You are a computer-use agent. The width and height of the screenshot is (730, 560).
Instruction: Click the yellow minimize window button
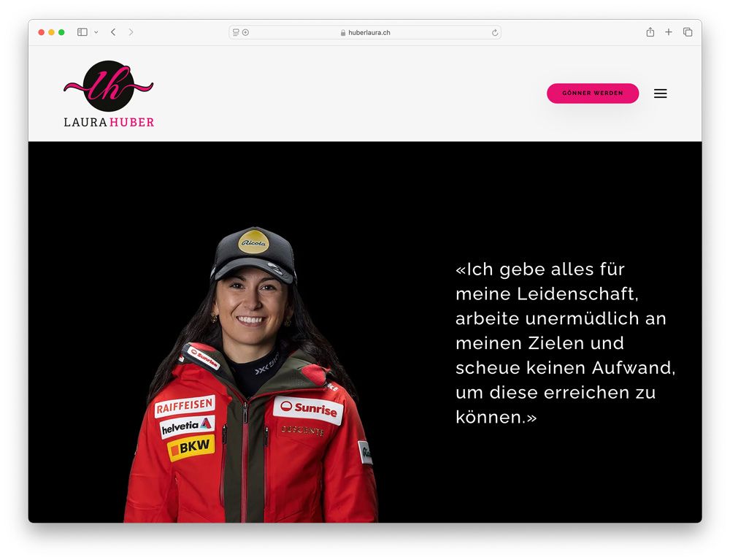point(51,32)
